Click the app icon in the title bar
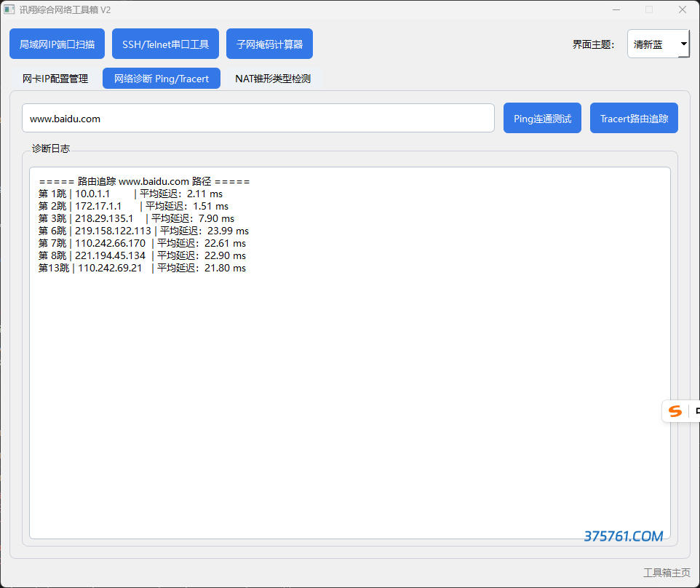This screenshot has height=588, width=700. point(9,9)
